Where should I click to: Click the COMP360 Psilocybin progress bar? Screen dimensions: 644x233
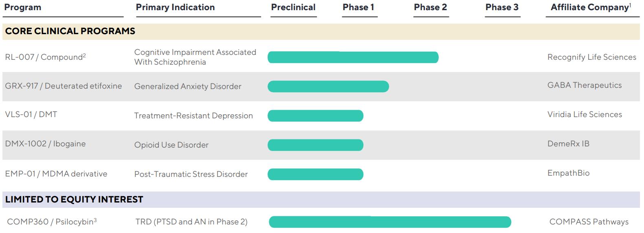(x=390, y=222)
